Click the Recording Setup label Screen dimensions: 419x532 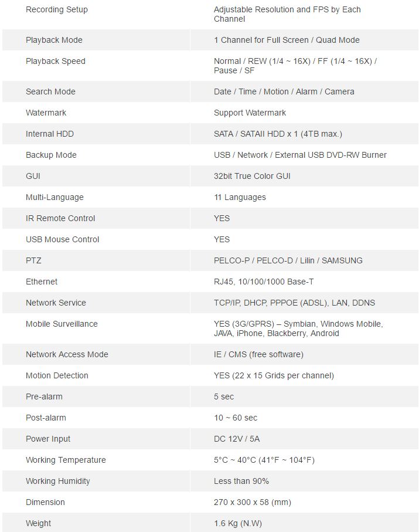pyautogui.click(x=57, y=9)
